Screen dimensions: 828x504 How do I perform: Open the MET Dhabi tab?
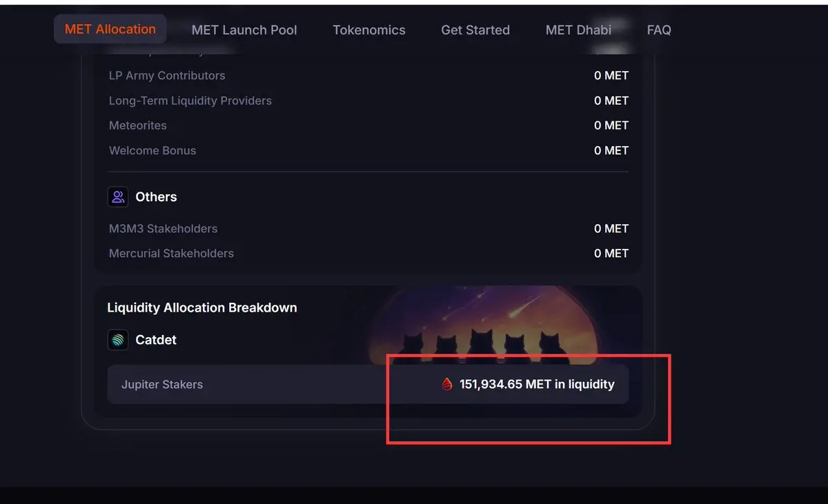click(x=578, y=30)
